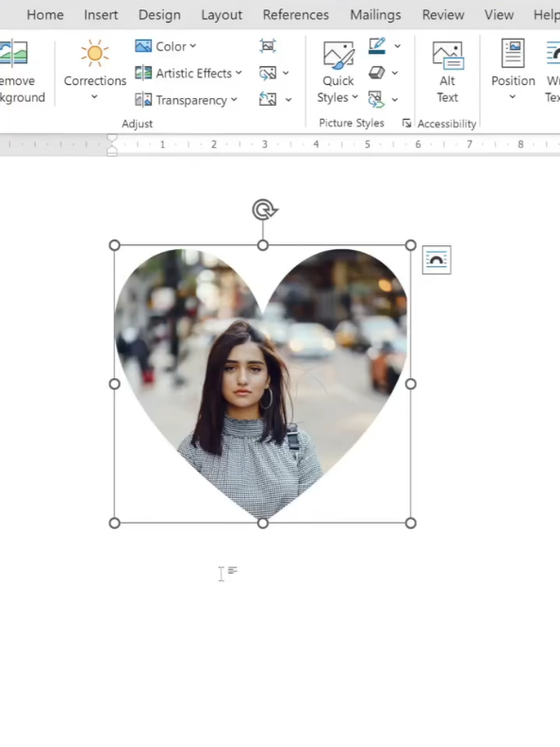This screenshot has height=747, width=560.
Task: Click the left-middle picture sizing handle
Action: click(114, 384)
